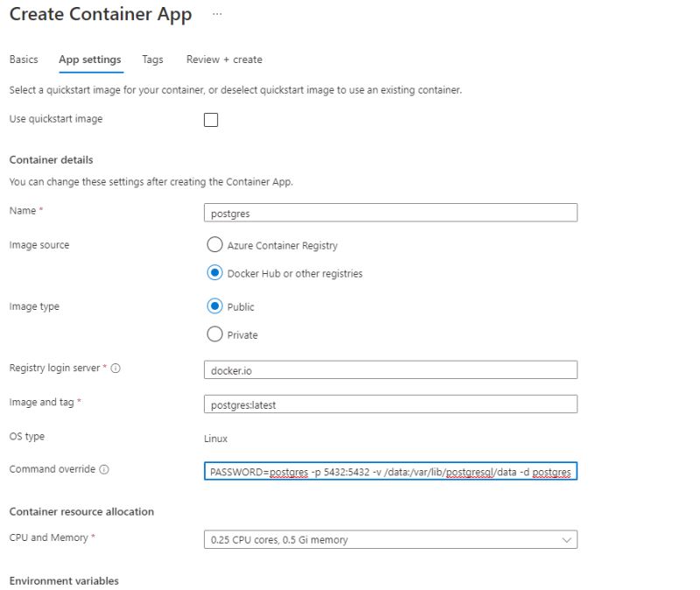The image size is (700, 590).
Task: Select Docker Hub or other registries option
Action: [x=214, y=272]
